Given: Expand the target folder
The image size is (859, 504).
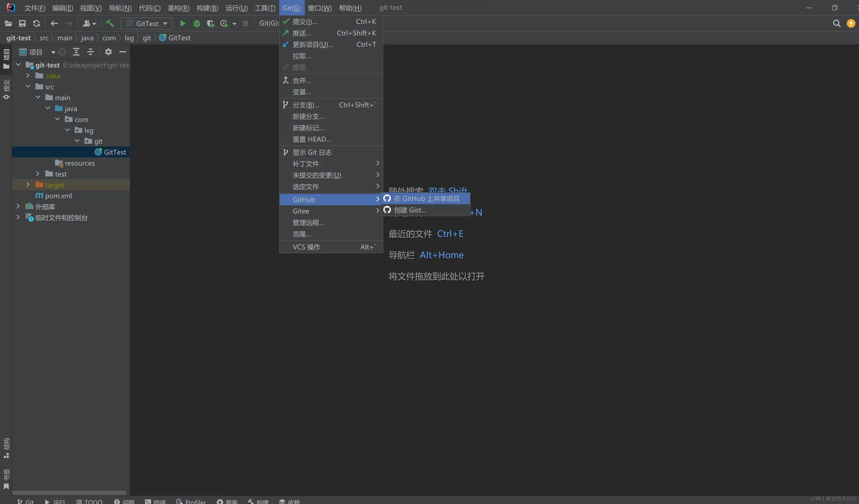Looking at the screenshot, I should [28, 184].
